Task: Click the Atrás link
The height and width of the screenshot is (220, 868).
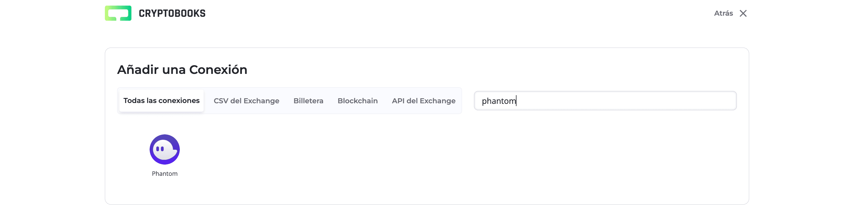Action: [723, 13]
